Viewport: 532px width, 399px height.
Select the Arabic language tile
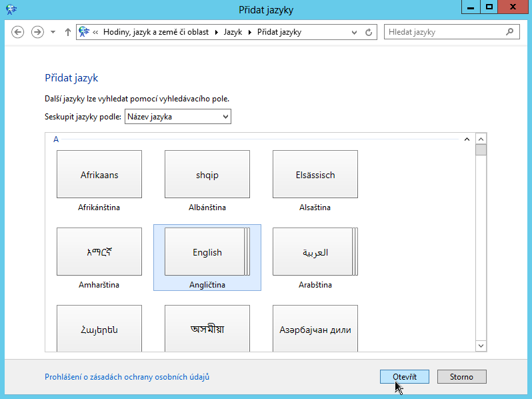pos(315,252)
